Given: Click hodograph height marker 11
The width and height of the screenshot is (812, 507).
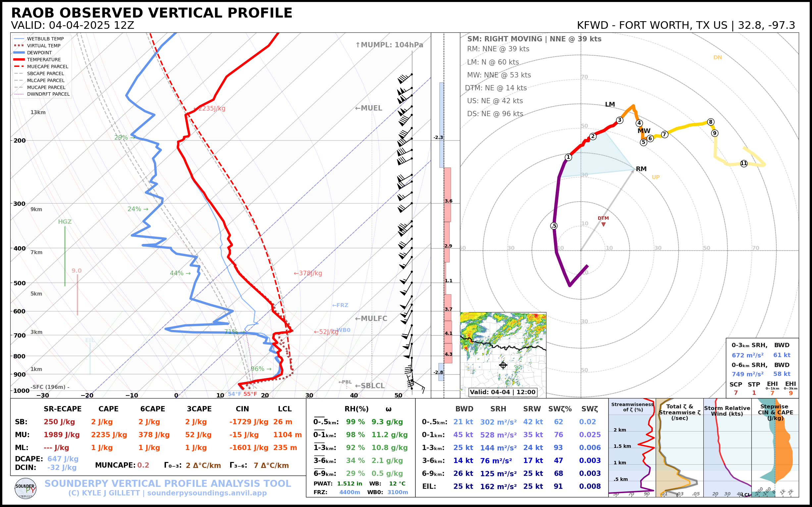Looking at the screenshot, I should click(744, 163).
